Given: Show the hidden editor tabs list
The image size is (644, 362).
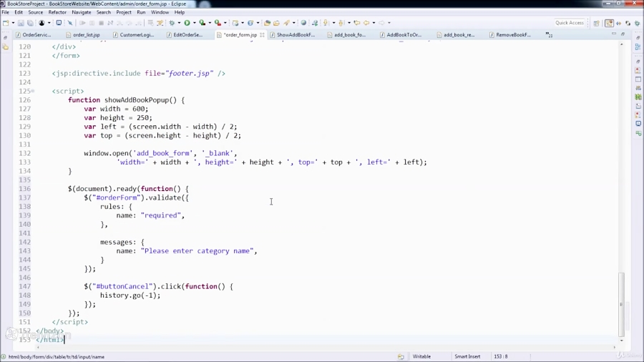Looking at the screenshot, I should tap(549, 35).
